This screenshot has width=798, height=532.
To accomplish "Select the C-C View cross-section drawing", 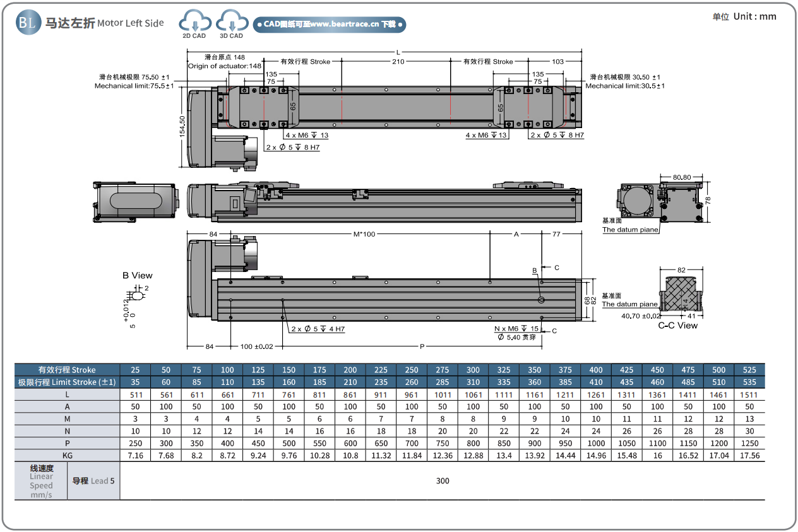I will click(681, 295).
